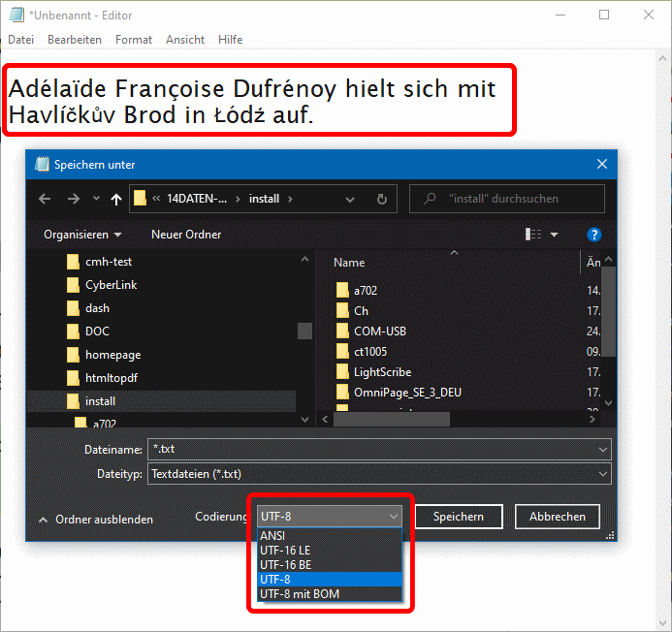Click the back arrow in save dialog
The image size is (672, 632).
tap(45, 199)
